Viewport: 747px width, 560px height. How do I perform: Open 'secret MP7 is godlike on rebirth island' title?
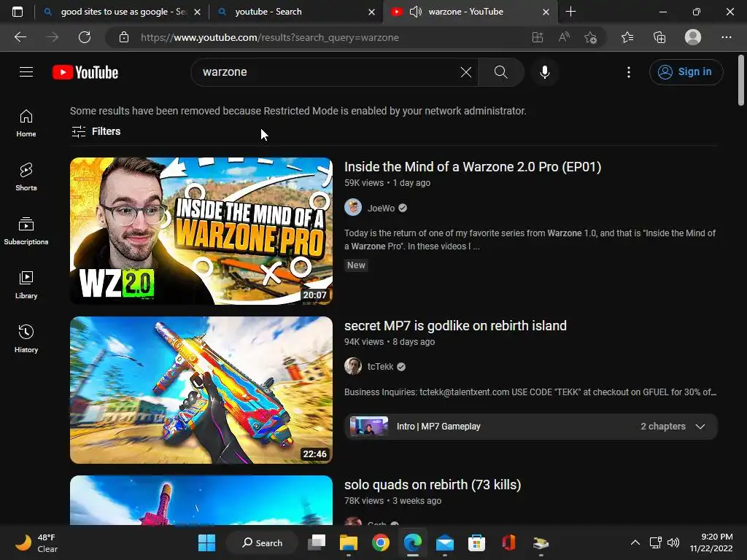point(455,326)
